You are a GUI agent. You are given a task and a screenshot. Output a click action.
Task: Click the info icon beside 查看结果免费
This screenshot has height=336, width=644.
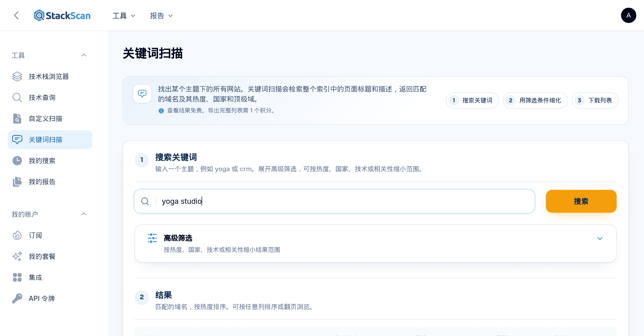pyautogui.click(x=161, y=111)
